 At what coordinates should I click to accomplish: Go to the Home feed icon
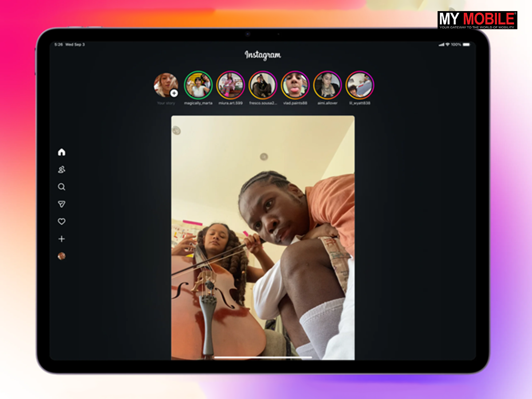tap(62, 152)
